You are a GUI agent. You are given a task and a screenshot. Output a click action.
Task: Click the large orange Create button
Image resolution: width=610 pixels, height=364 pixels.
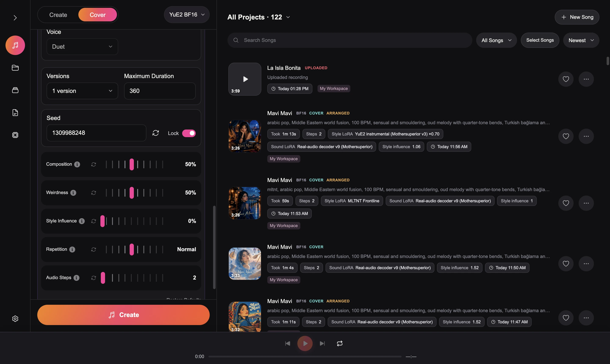click(123, 315)
